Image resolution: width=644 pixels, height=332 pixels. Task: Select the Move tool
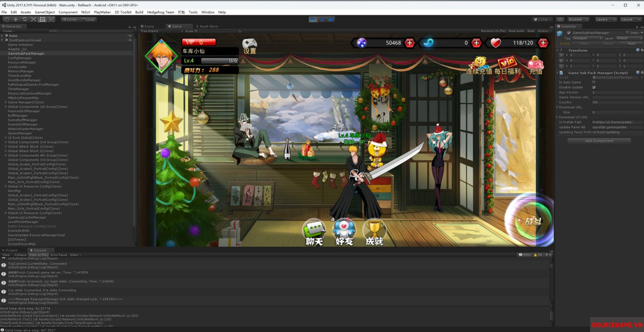(16, 19)
